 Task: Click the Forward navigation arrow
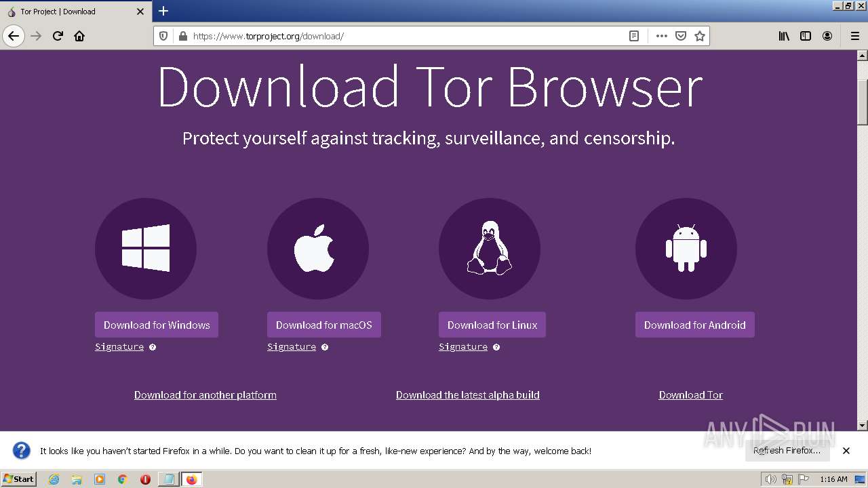click(36, 36)
